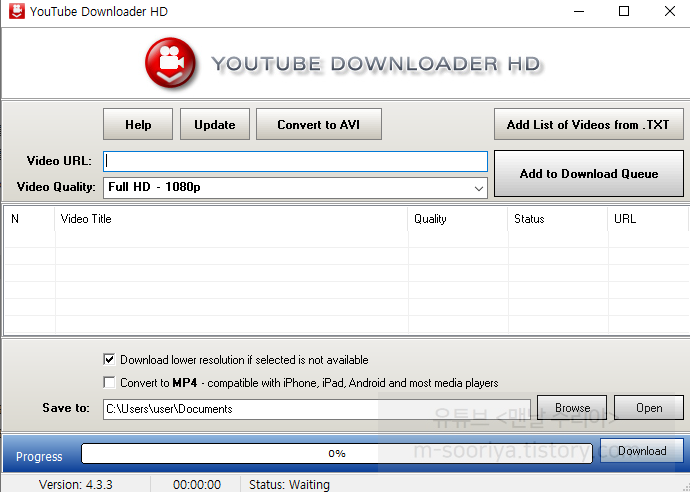Click Convert to AVI button
Image resolution: width=690 pixels, height=492 pixels.
pos(319,125)
